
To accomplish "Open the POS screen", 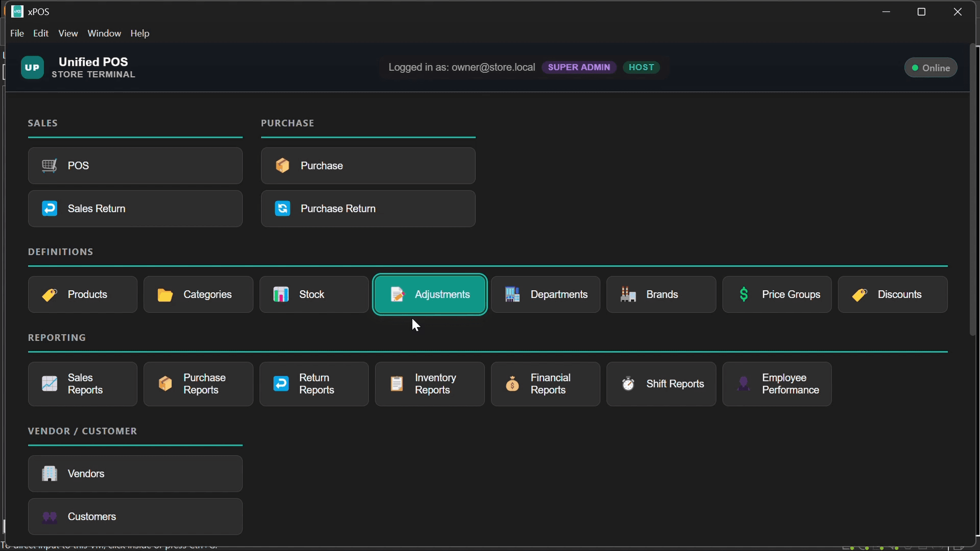I will click(135, 166).
